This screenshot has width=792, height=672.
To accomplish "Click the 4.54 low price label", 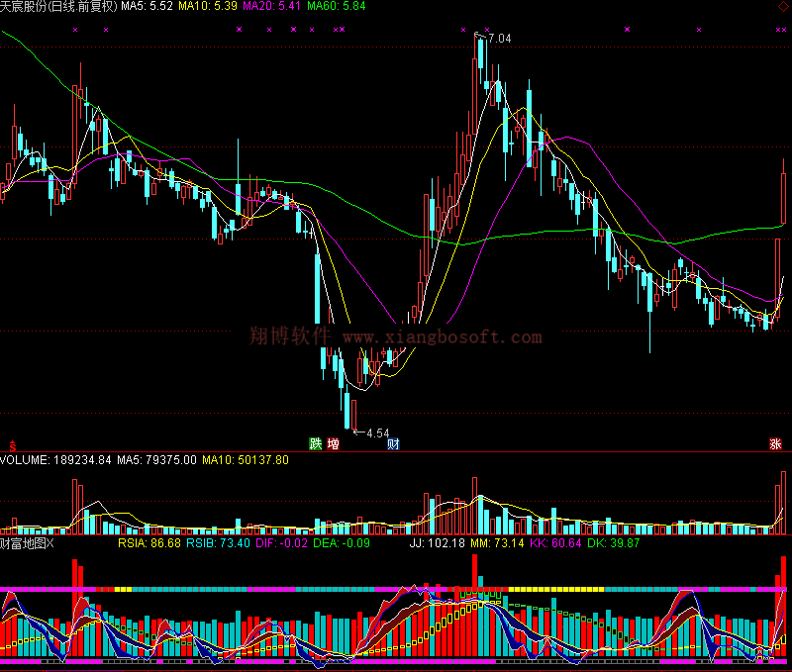I will (378, 433).
